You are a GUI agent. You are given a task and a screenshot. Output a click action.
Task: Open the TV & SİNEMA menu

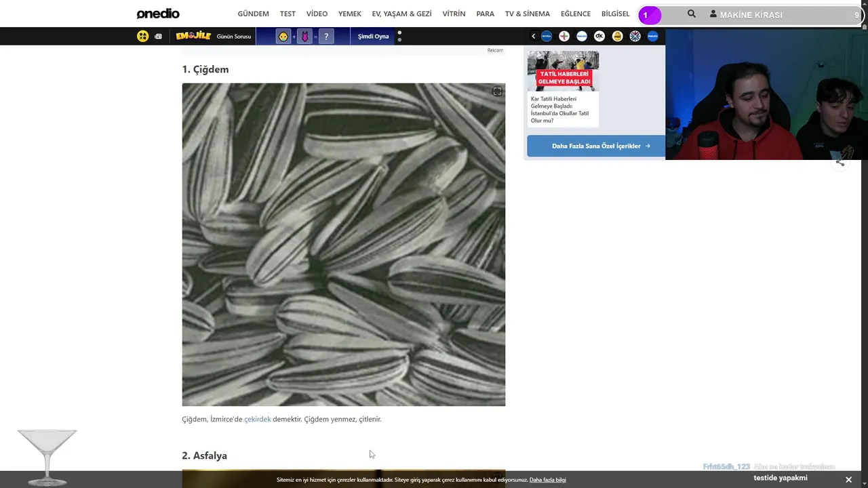pos(528,14)
